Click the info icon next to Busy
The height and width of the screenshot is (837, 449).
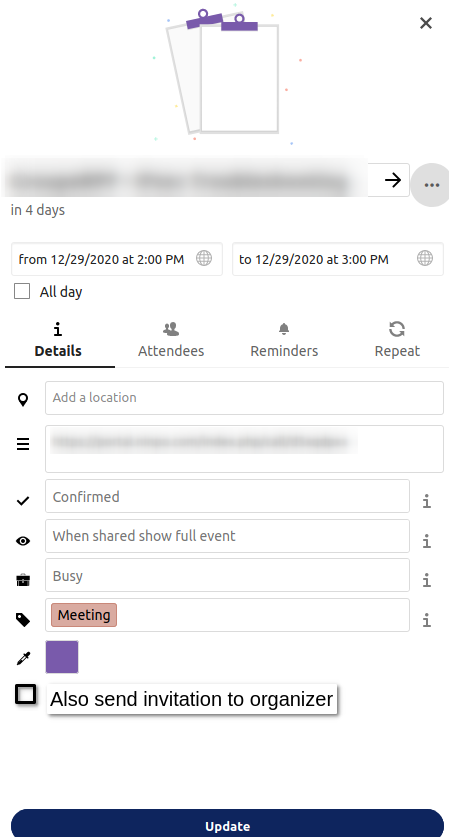[x=427, y=580]
